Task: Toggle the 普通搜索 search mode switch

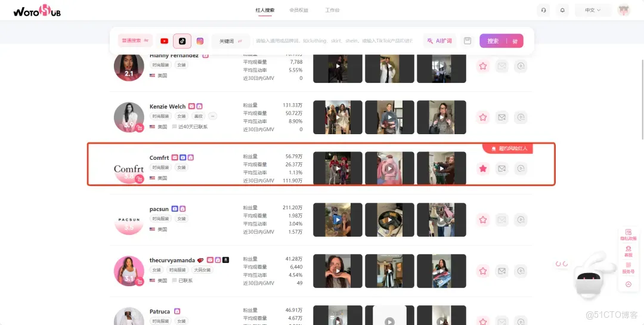Action: [x=135, y=41]
